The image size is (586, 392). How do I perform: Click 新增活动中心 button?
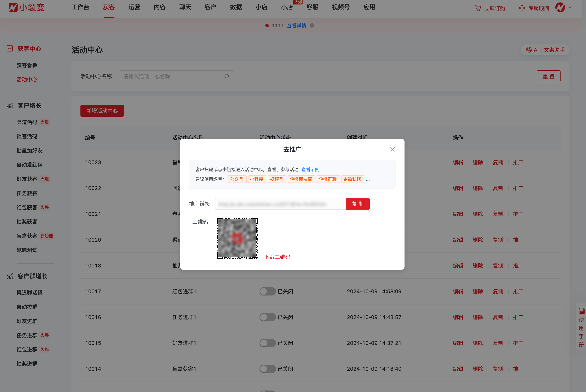pos(102,111)
